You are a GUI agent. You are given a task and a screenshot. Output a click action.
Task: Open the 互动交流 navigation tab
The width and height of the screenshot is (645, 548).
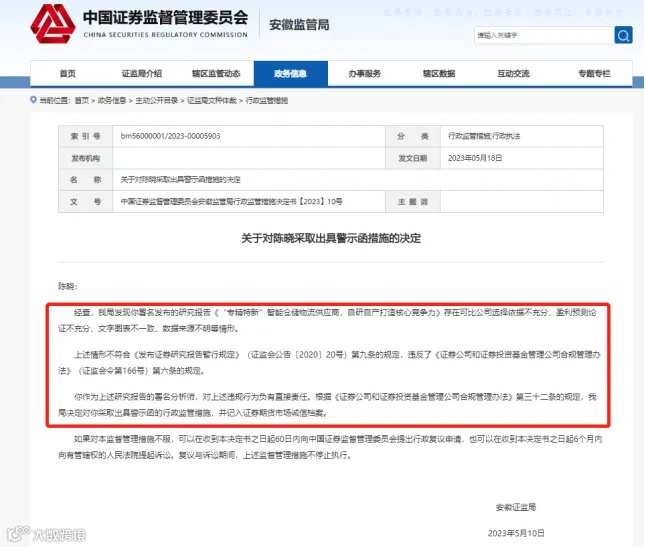(513, 74)
